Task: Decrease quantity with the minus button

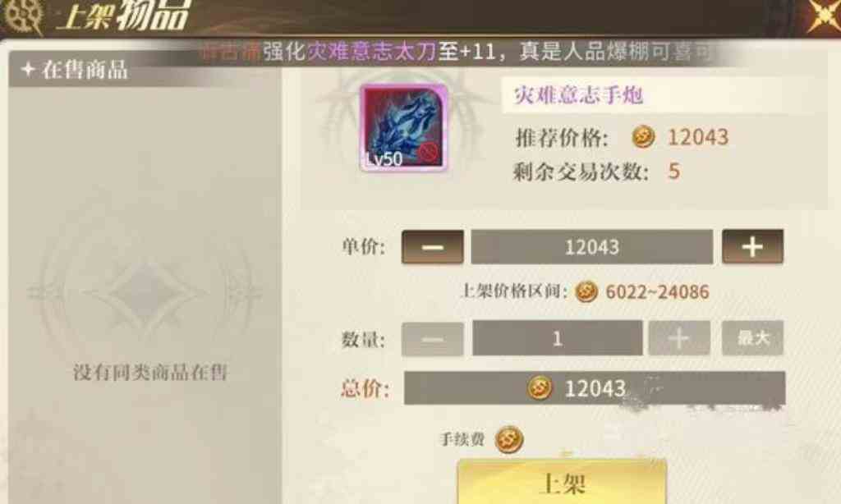Action: (x=432, y=338)
